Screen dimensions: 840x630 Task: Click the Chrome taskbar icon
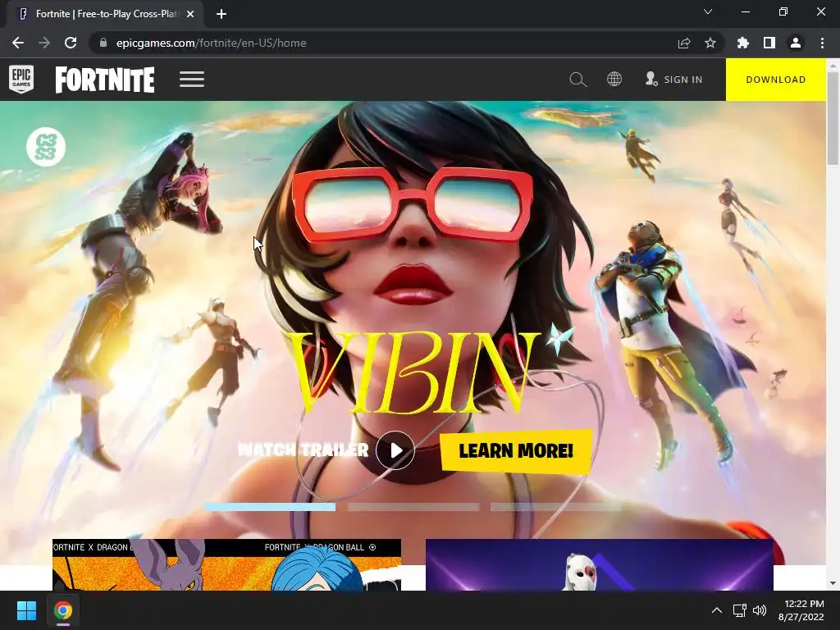63,610
